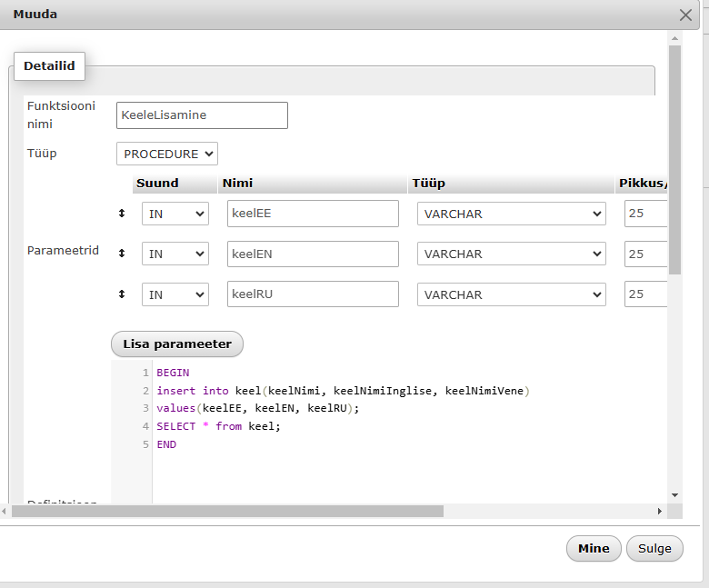Click the vertical scrollbar up arrow
Screen dimensions: 709x588
[674, 38]
